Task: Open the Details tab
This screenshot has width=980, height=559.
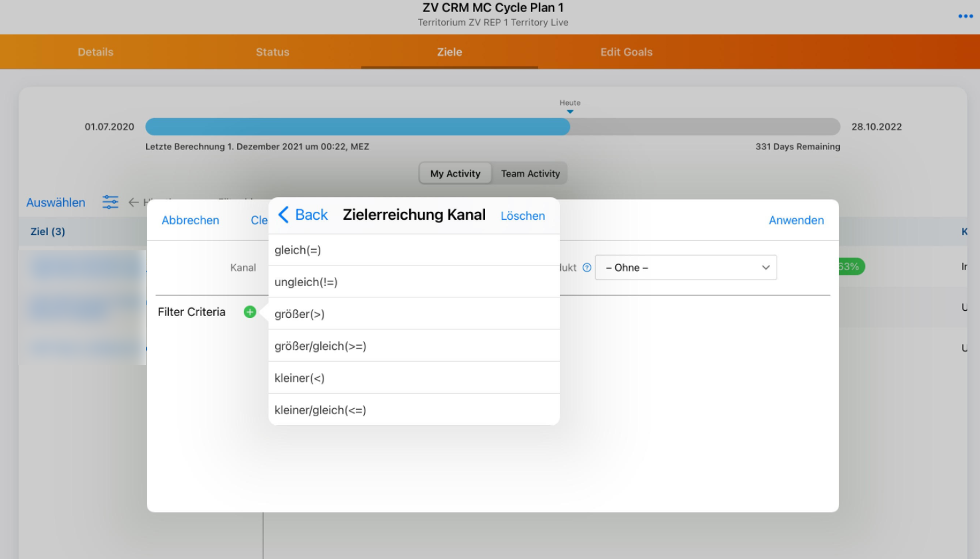Action: [x=96, y=52]
